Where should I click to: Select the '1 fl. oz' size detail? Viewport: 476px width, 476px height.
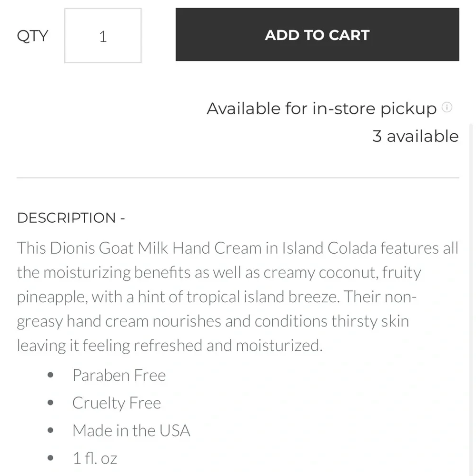[94, 457]
